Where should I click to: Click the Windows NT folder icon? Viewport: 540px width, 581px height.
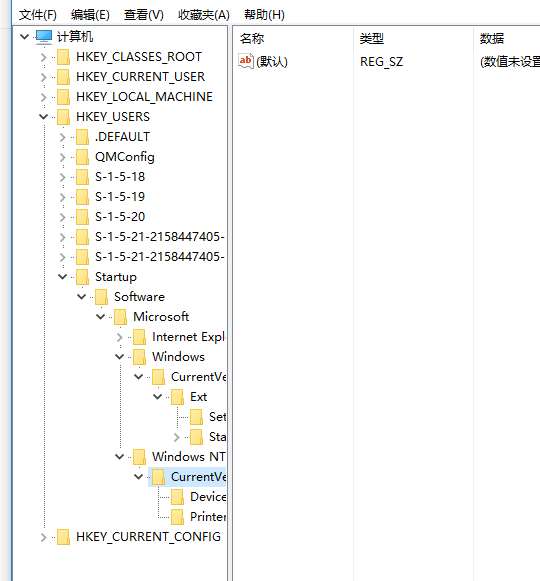[x=139, y=457]
